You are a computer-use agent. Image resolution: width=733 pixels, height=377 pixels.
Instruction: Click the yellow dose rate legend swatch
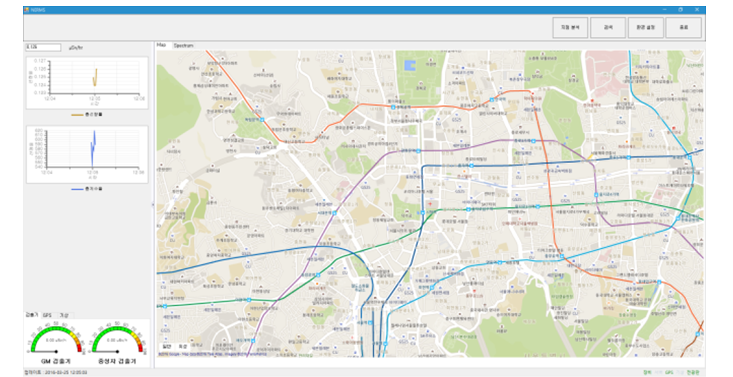(x=77, y=115)
